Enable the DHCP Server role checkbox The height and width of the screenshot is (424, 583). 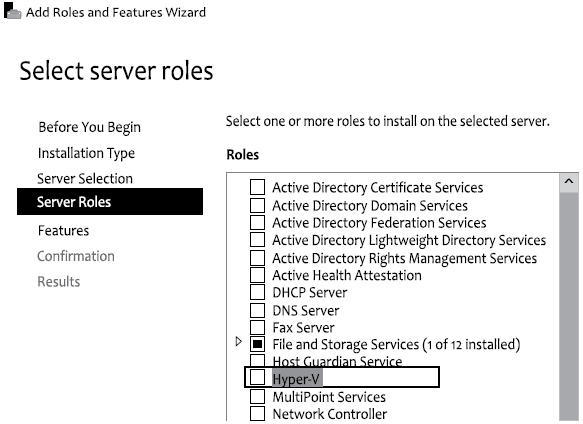(257, 292)
